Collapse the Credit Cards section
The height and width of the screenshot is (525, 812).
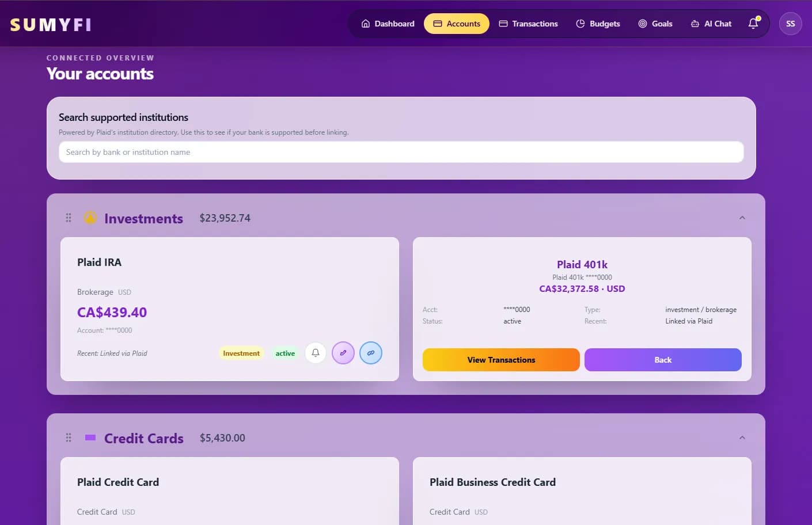coord(742,438)
